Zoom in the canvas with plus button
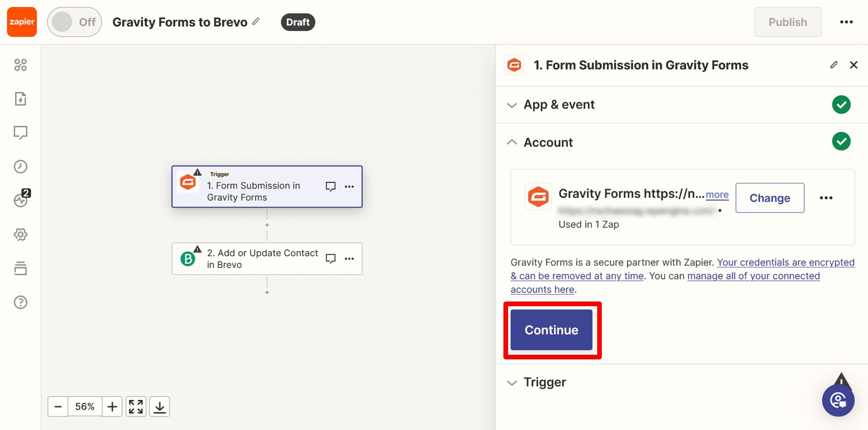 point(112,407)
